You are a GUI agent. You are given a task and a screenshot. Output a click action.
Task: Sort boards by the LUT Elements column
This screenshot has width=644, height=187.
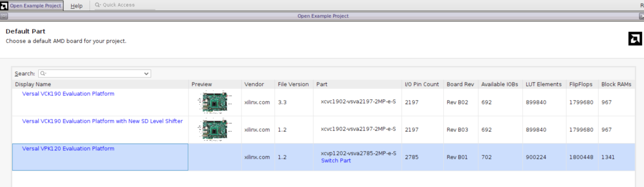[544, 84]
